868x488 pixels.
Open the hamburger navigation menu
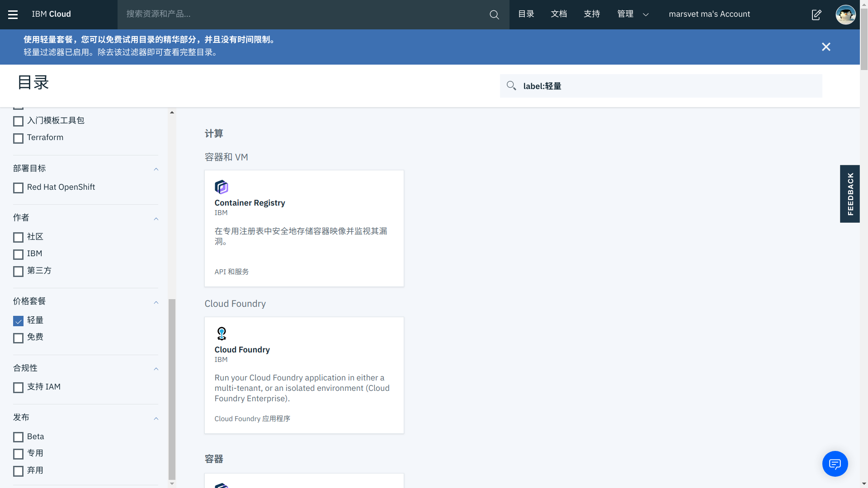tap(13, 14)
